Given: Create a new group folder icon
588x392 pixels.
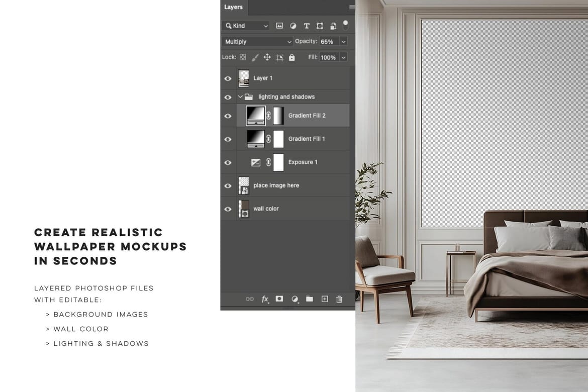Looking at the screenshot, I should point(310,299).
